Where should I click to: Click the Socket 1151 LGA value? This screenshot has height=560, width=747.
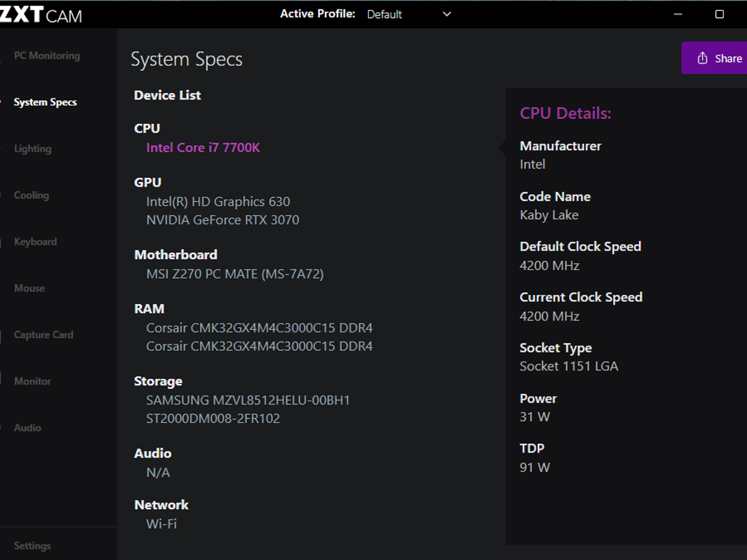tap(569, 366)
